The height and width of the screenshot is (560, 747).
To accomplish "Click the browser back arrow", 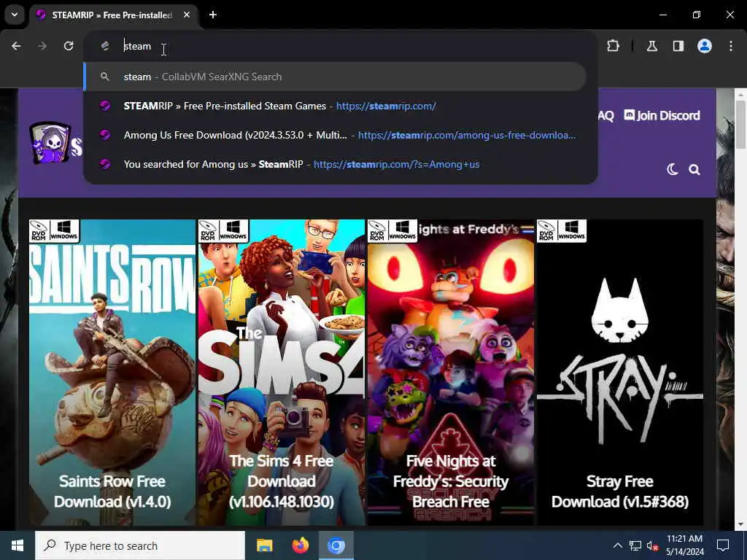I will point(16,46).
